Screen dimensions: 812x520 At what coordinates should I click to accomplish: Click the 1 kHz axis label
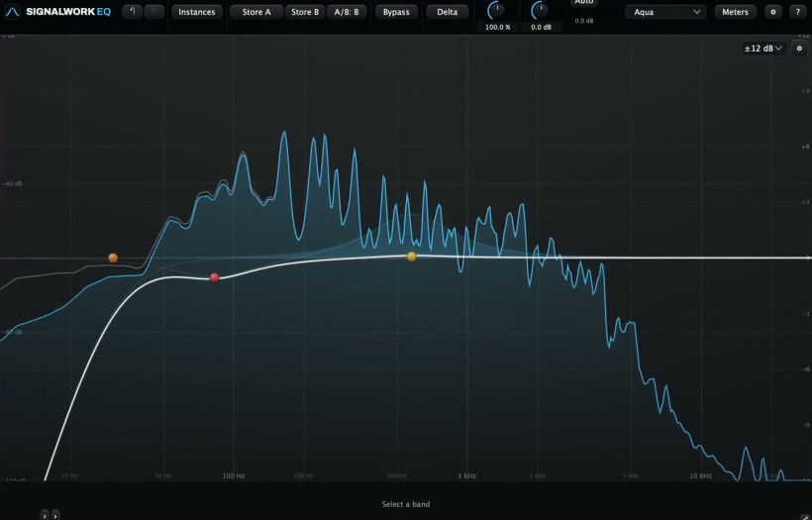[x=466, y=475]
